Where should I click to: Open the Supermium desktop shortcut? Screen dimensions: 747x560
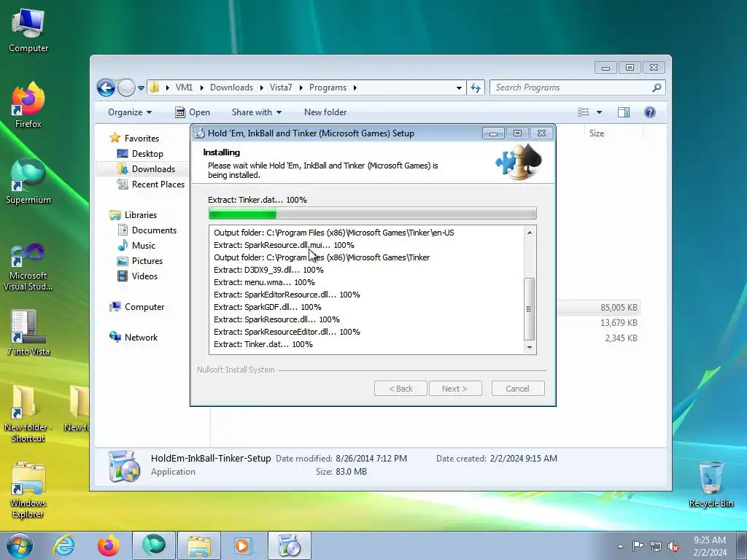click(x=28, y=181)
